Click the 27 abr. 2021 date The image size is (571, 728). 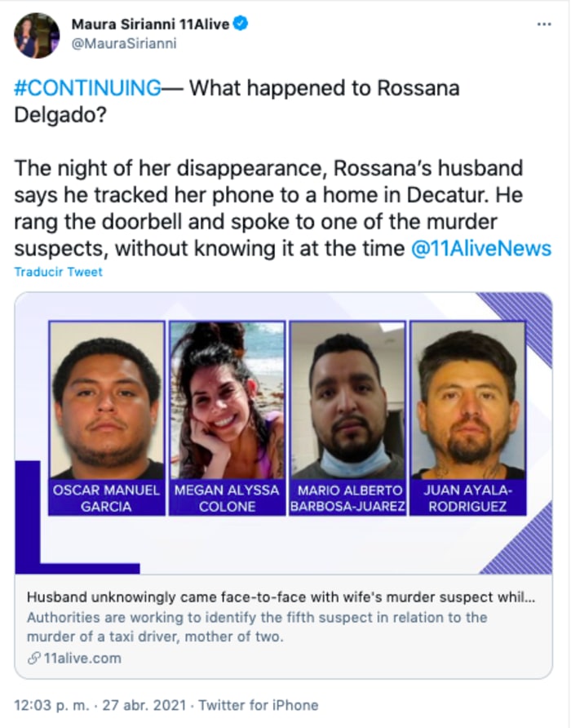tap(144, 705)
